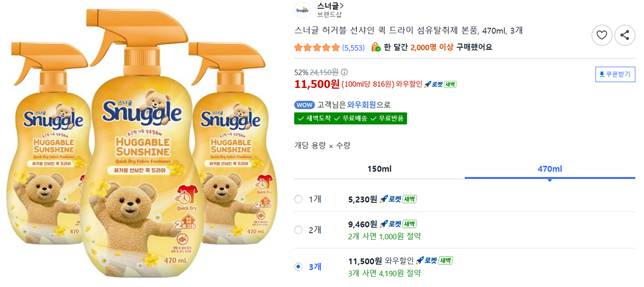Click the 9,460원 price for 2개 option
Viewport: 644px width, 287px height.
[362, 224]
